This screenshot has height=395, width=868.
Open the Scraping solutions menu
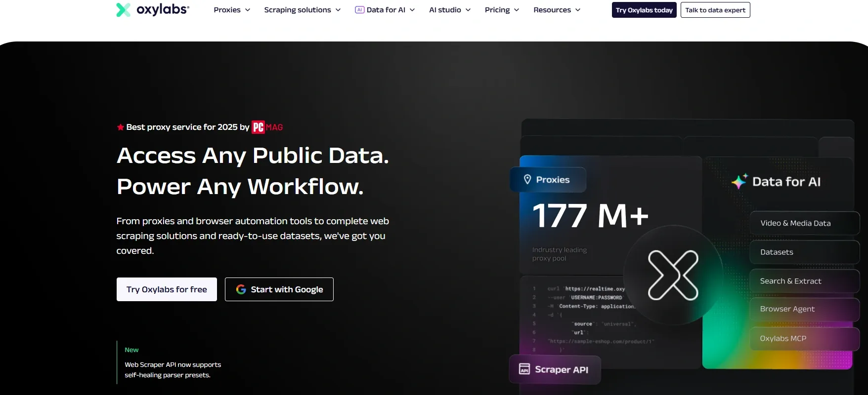pos(303,10)
